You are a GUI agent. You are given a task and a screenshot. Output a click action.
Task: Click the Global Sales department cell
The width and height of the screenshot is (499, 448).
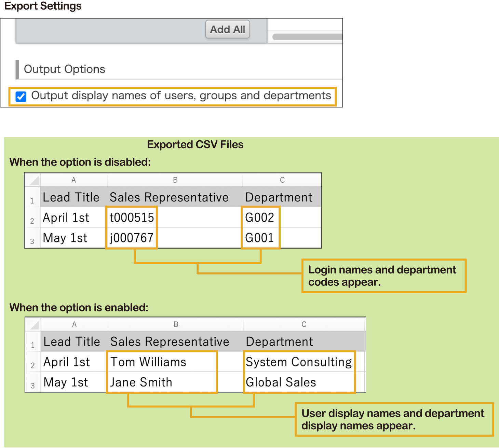pos(281,382)
